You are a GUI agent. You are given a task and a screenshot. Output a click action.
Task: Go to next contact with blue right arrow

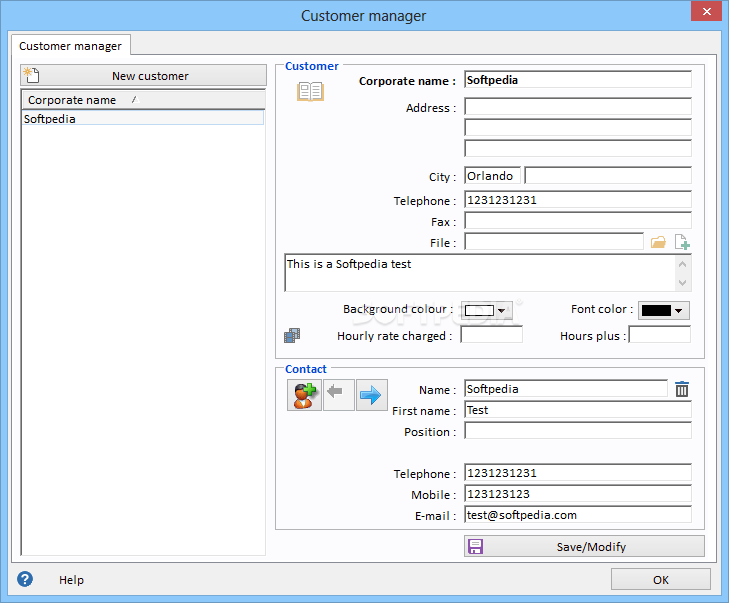click(371, 395)
